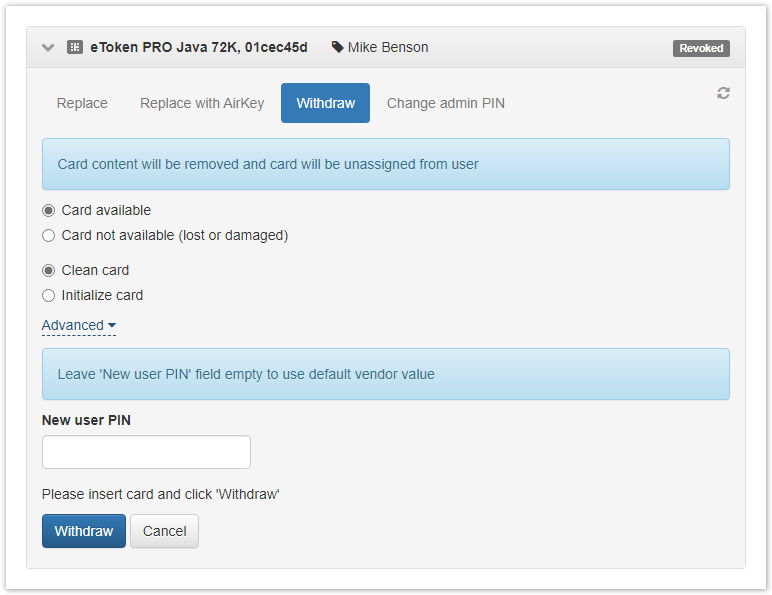Viewport: 772px width, 595px height.
Task: Click the eToken PRO Java 72K title
Action: point(199,47)
